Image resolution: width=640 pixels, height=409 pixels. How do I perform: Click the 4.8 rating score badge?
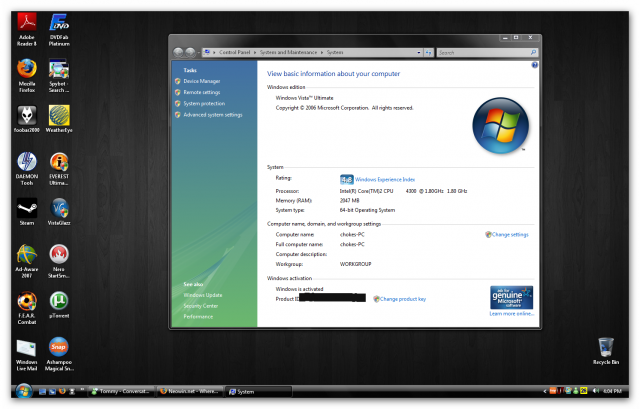point(347,180)
